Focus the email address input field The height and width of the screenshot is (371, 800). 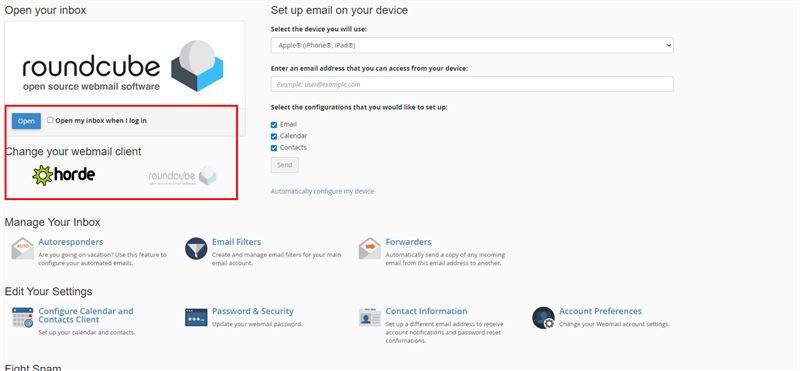(x=472, y=84)
